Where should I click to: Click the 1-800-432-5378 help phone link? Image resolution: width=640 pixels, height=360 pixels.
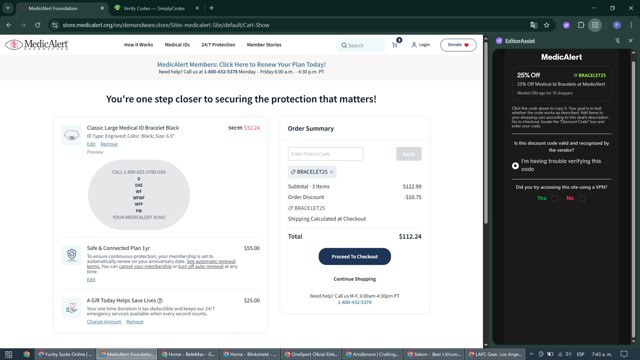tap(355, 302)
